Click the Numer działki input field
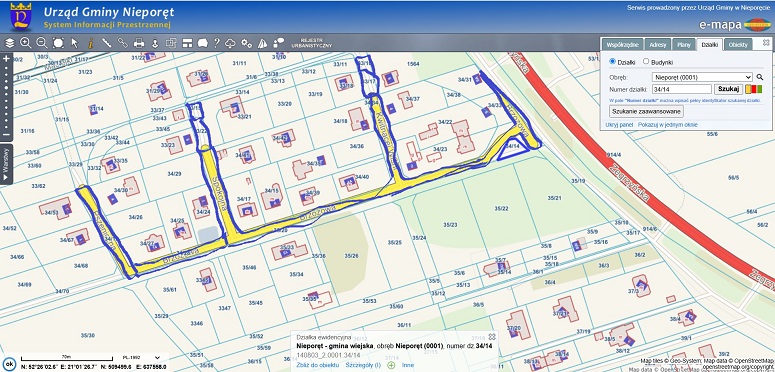This screenshot has width=775, height=372. click(x=682, y=89)
